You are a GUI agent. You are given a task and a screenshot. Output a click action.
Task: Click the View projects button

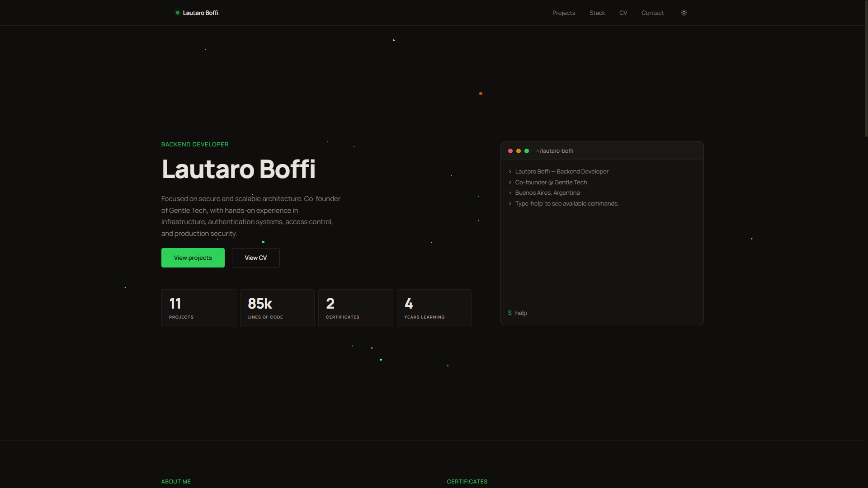(x=193, y=258)
